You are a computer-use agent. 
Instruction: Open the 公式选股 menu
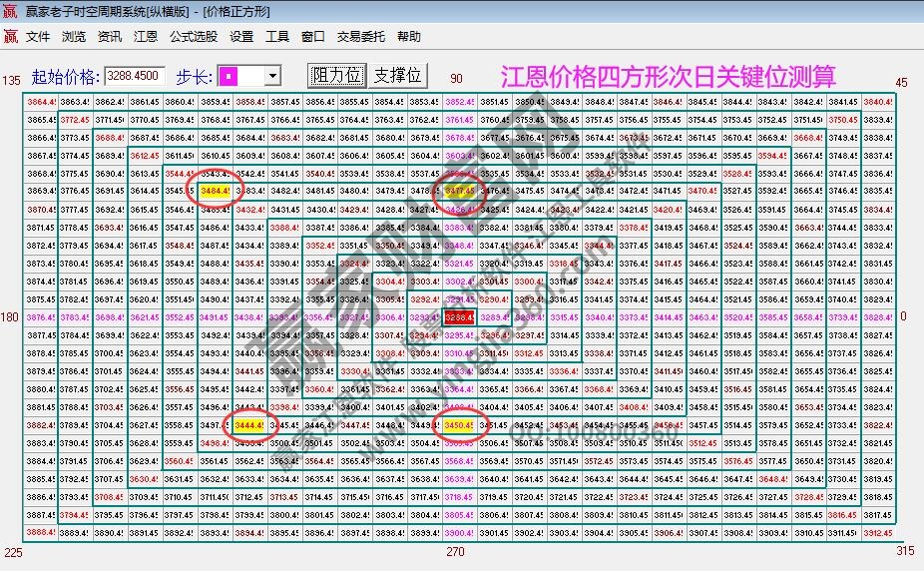pos(193,37)
